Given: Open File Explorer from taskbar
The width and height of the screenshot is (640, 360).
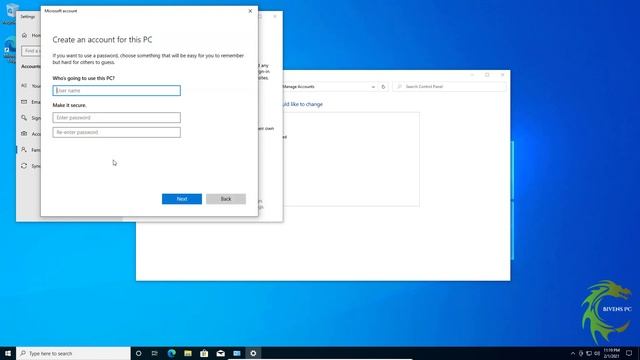Looking at the screenshot, I should tap(188, 353).
